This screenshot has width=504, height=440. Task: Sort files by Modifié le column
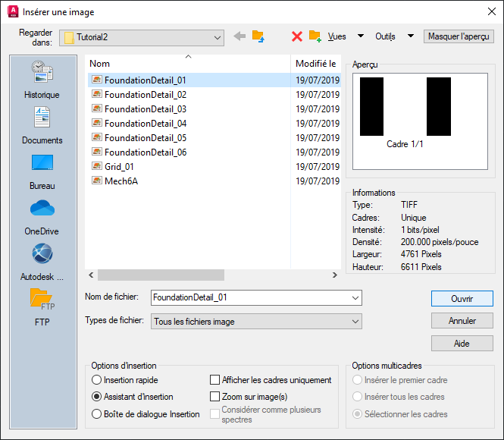pos(316,64)
